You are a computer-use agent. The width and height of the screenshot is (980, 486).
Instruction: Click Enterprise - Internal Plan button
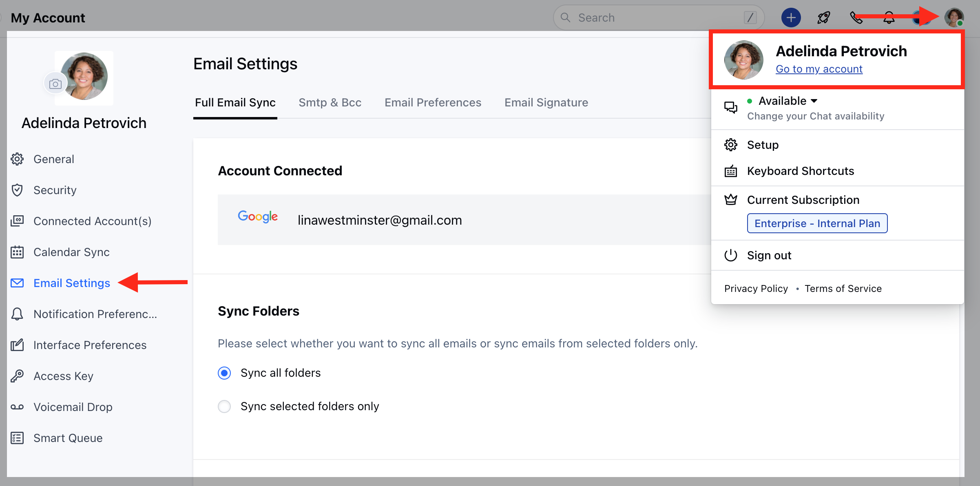click(x=817, y=223)
